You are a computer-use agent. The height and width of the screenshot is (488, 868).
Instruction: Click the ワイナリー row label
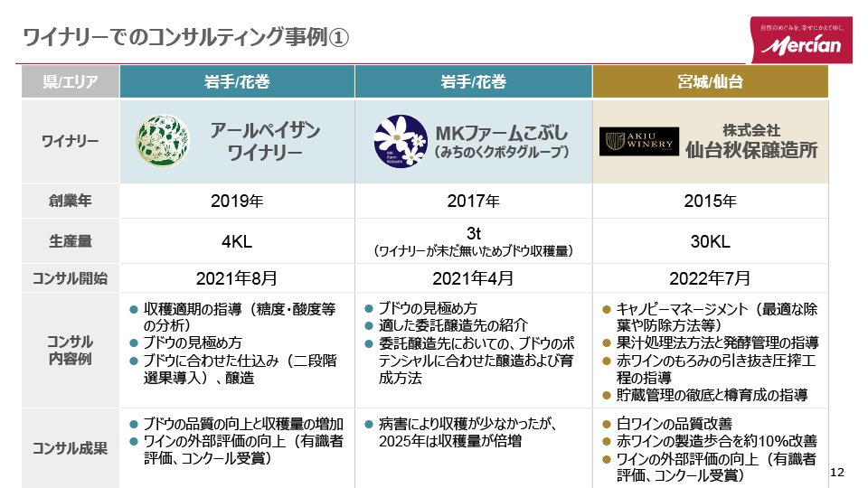pos(71,141)
